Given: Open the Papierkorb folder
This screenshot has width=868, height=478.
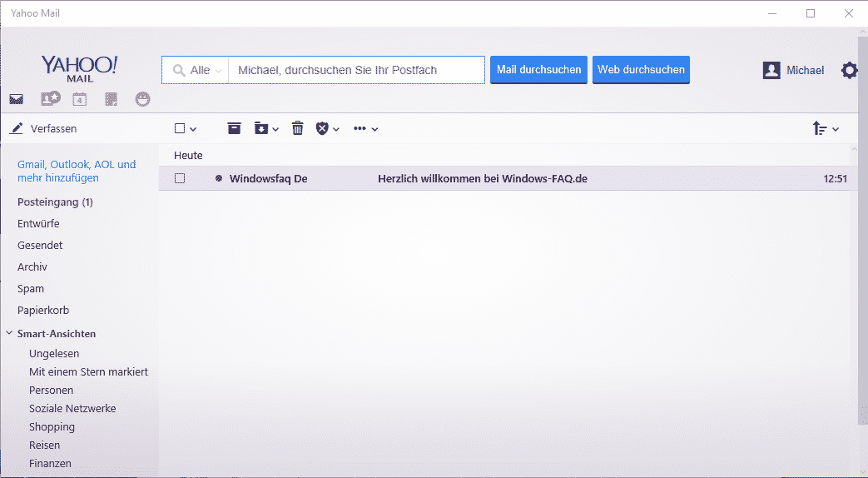Looking at the screenshot, I should (43, 310).
